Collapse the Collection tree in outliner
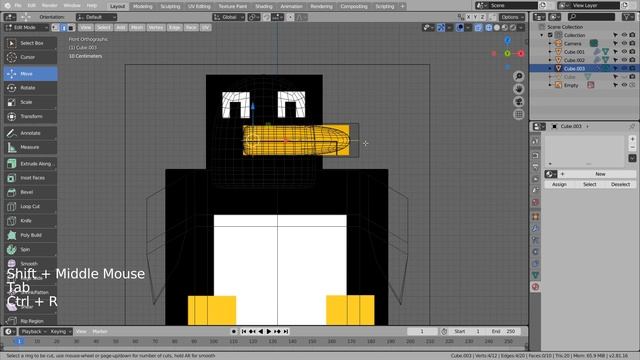 click(542, 35)
